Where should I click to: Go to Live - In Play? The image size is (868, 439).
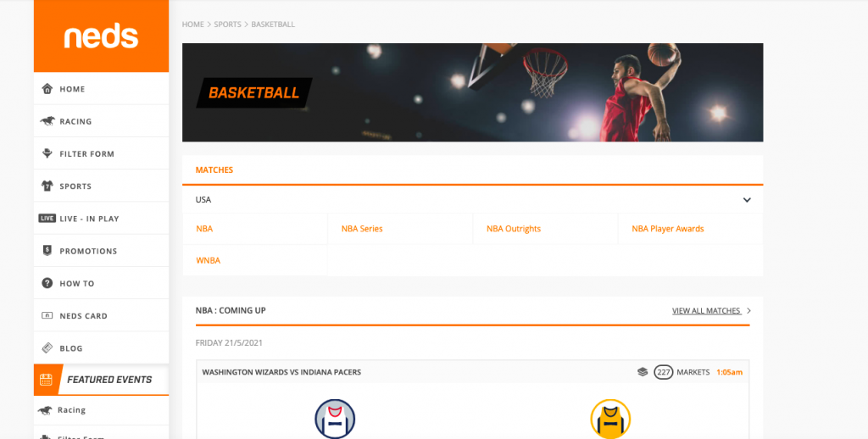[102, 218]
